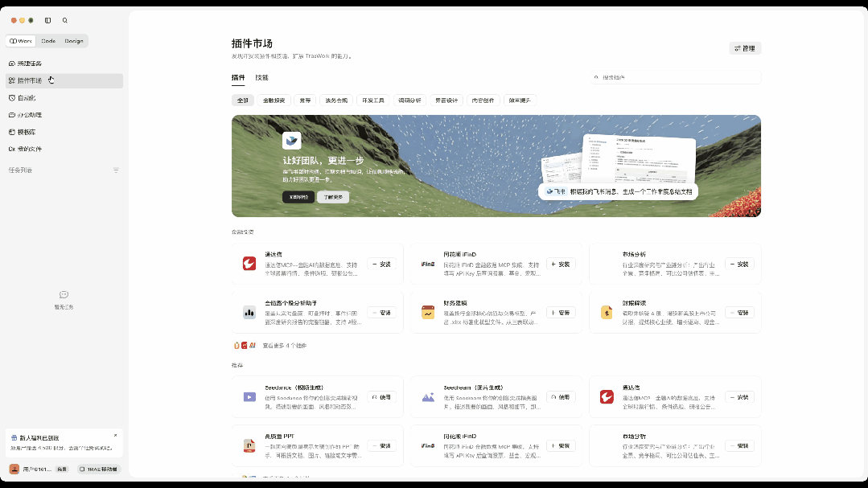Install the 个股分析助手 plugin
The height and width of the screenshot is (488, 868).
pyautogui.click(x=381, y=314)
